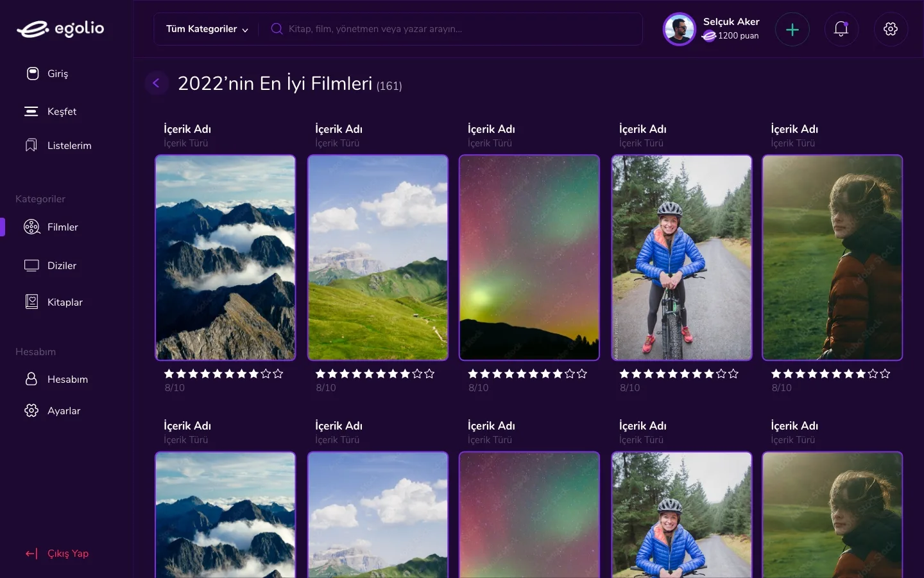Screen dimensions: 924x578
Task: Open the aurora poster in second row
Action: (529, 515)
